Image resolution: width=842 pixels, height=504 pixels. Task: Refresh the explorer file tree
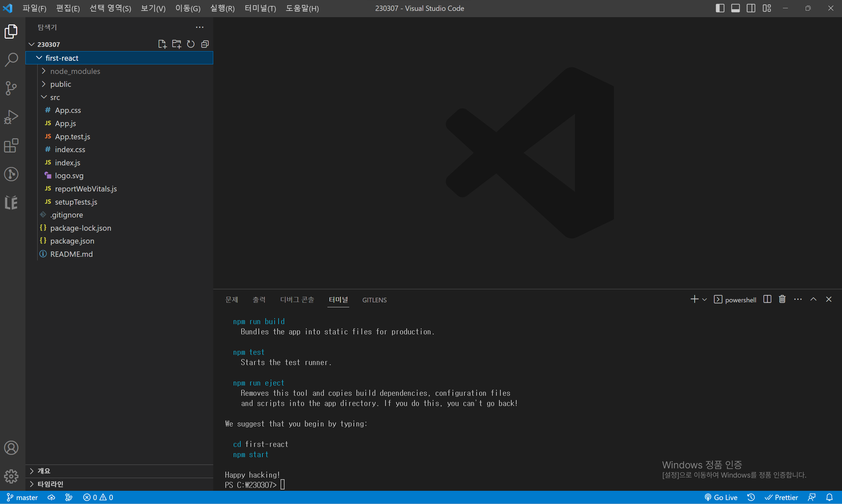[190, 44]
